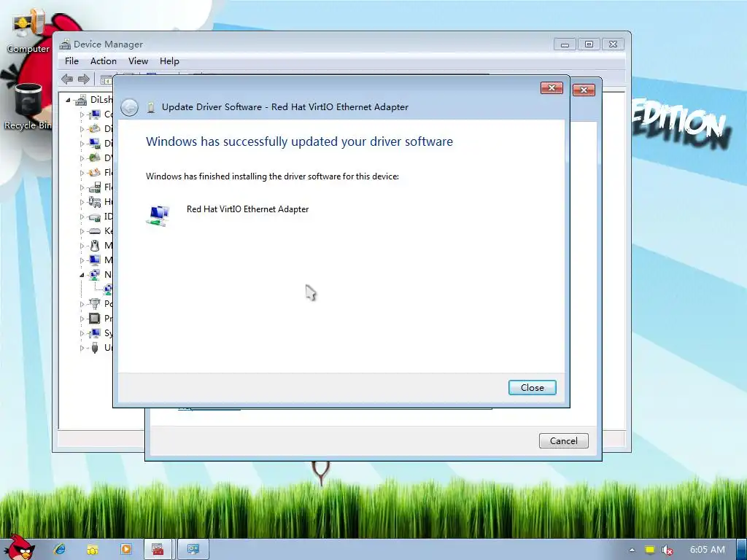
Task: Expand the Human Interface Devices category
Action: (82, 202)
